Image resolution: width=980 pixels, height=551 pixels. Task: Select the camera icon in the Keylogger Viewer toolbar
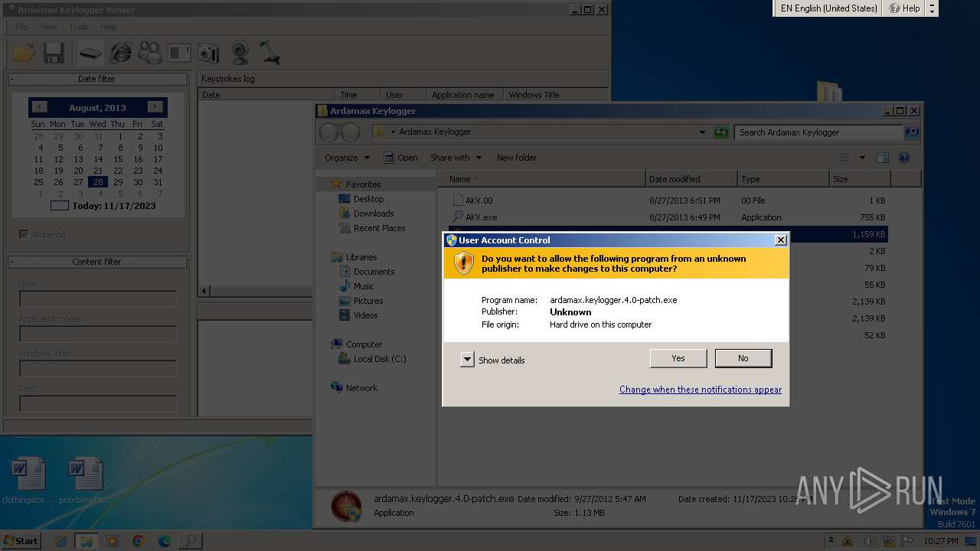208,53
